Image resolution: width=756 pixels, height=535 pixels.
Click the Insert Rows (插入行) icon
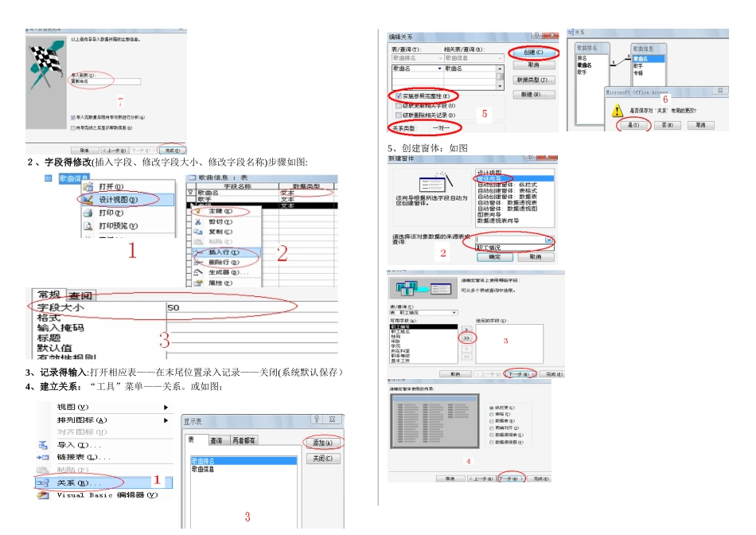click(x=198, y=252)
